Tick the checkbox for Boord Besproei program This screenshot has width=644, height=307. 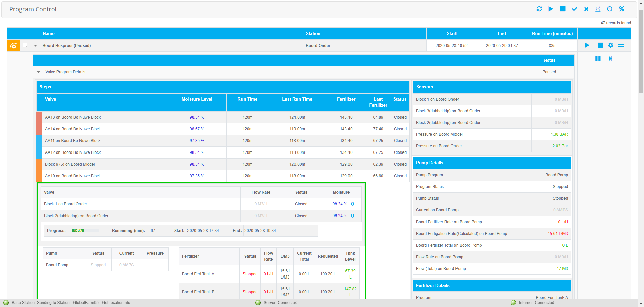(x=25, y=45)
